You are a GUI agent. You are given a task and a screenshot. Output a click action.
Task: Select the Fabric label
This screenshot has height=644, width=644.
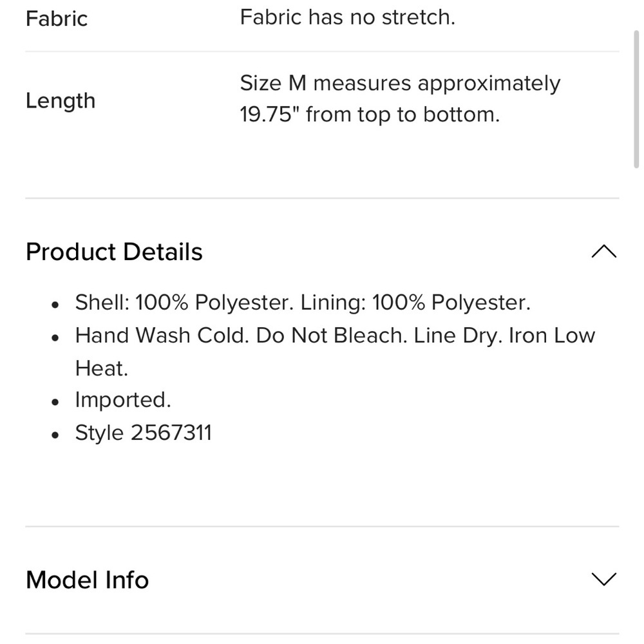[57, 19]
